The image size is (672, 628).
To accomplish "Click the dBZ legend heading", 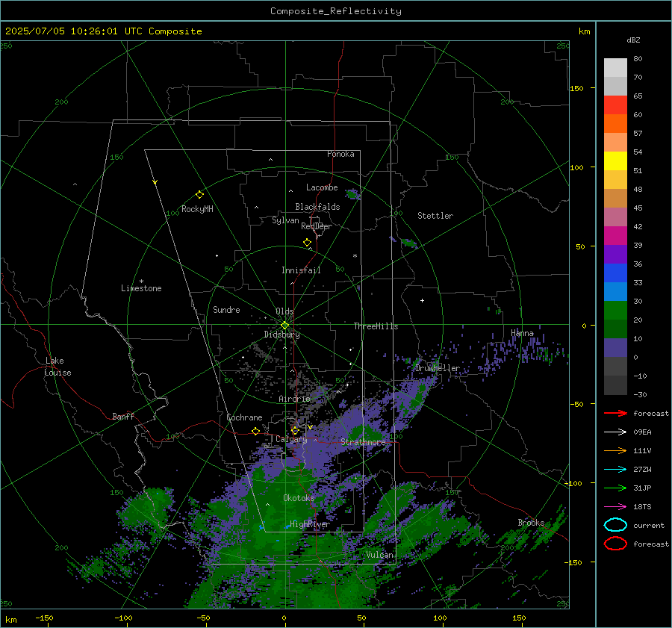I will (x=633, y=40).
